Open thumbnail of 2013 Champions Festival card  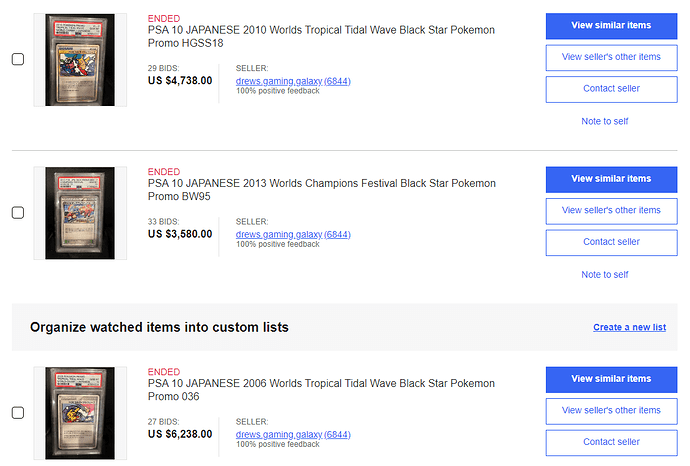80,213
